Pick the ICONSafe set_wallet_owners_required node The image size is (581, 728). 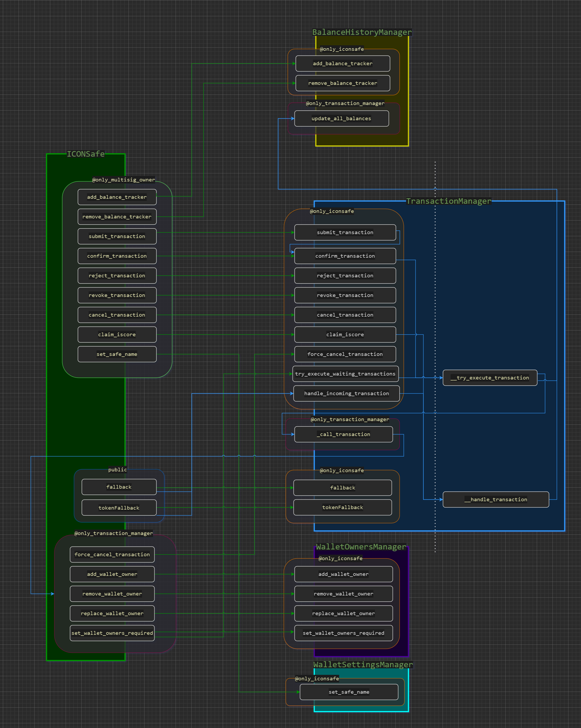click(112, 633)
